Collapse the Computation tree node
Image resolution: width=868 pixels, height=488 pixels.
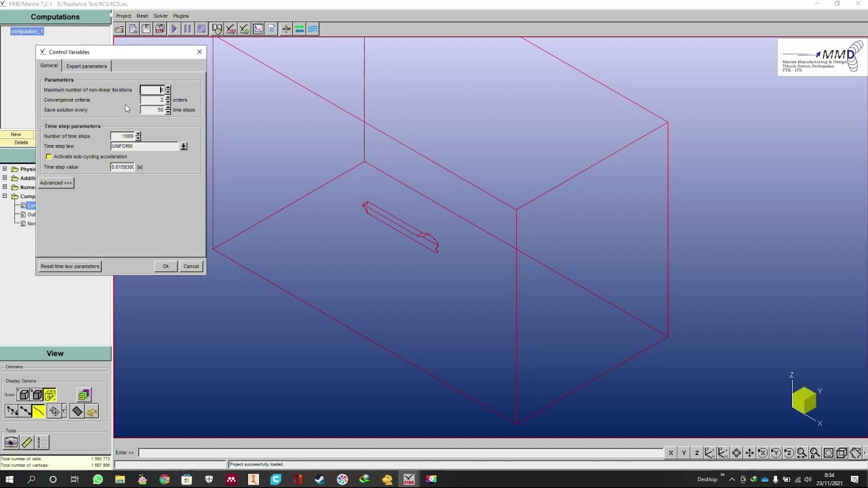5,197
